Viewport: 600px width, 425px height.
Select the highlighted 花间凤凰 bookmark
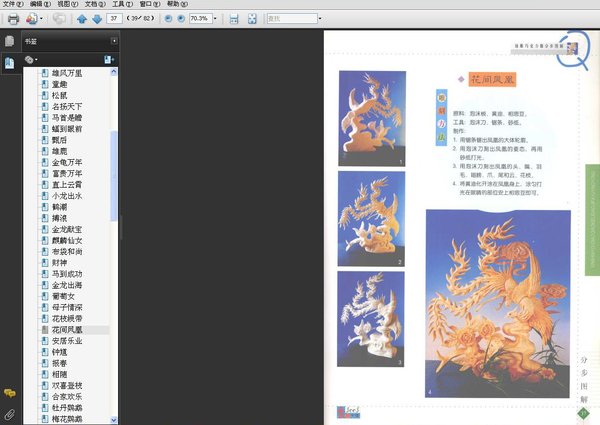coord(67,330)
